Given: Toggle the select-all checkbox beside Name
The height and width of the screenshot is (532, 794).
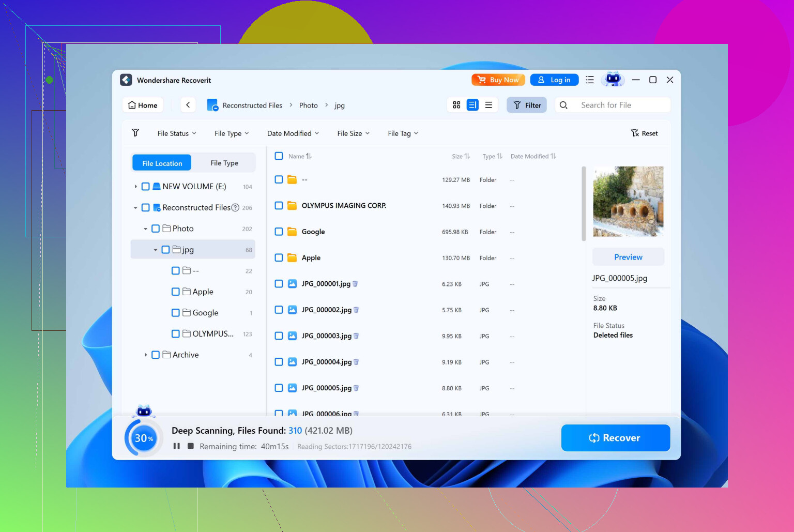Looking at the screenshot, I should [x=279, y=156].
